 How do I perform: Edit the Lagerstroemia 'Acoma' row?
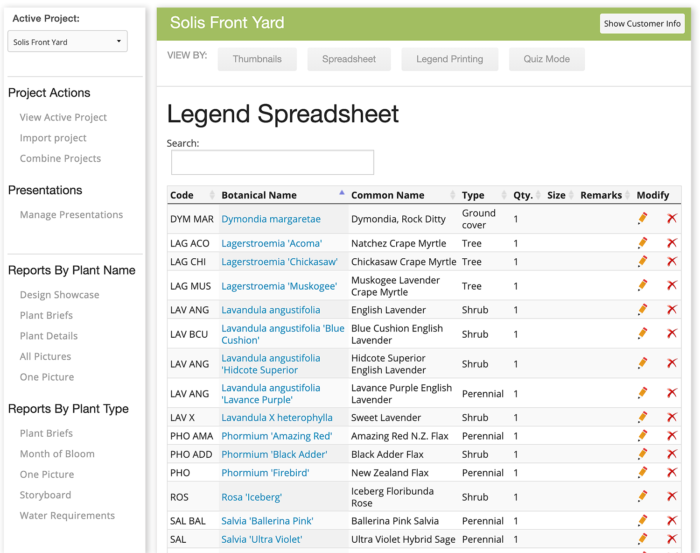(642, 243)
